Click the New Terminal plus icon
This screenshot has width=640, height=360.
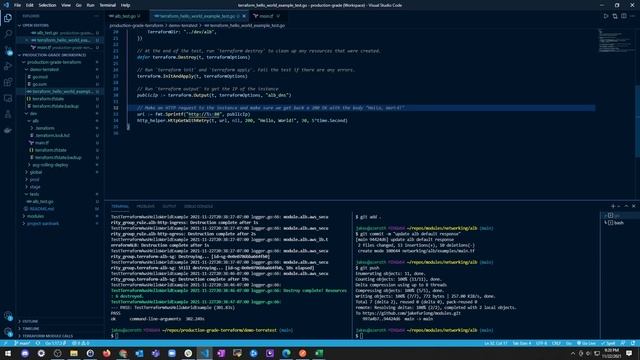coord(613,206)
